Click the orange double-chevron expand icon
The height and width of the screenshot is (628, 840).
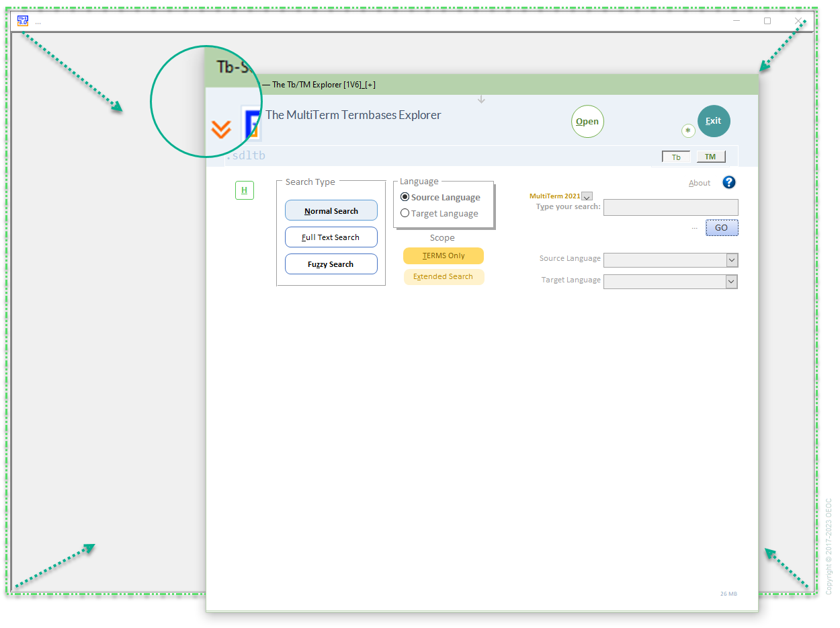pyautogui.click(x=221, y=129)
